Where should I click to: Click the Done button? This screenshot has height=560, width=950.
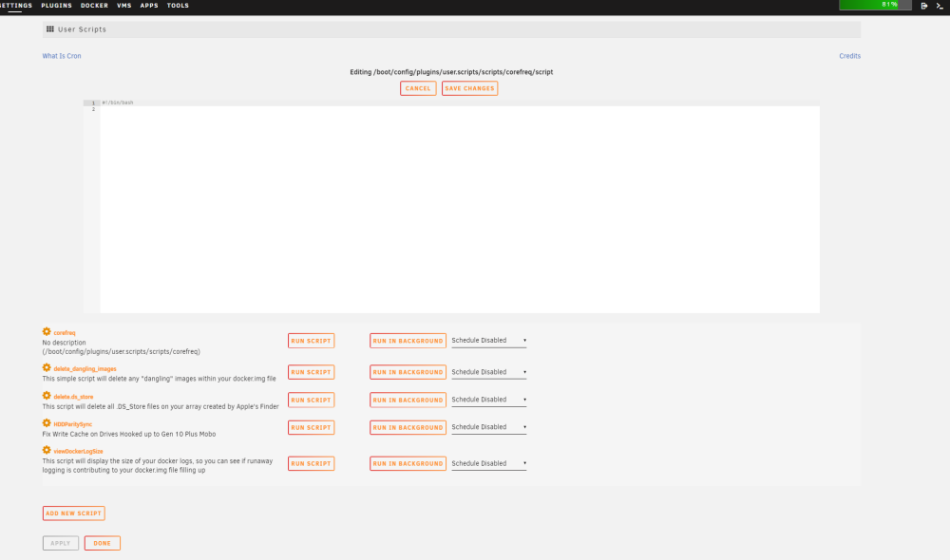102,543
